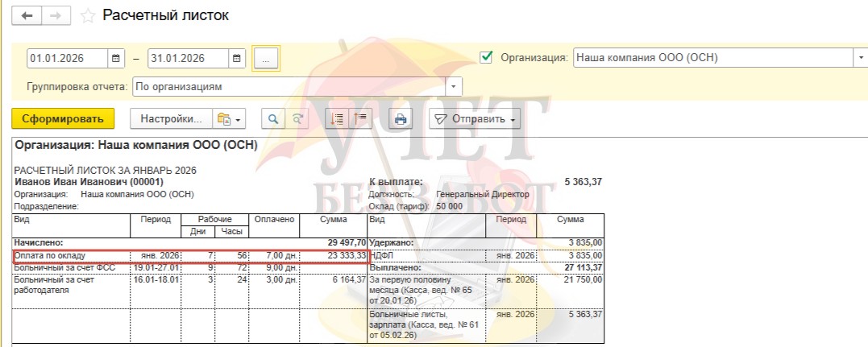
Task: Click the find next icon
Action: click(297, 118)
